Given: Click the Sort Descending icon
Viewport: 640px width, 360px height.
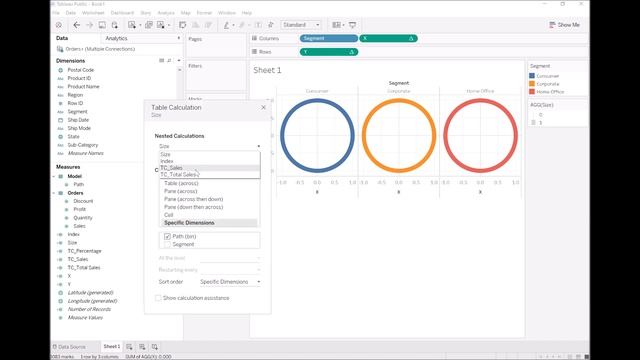Looking at the screenshot, I should pos(208,25).
